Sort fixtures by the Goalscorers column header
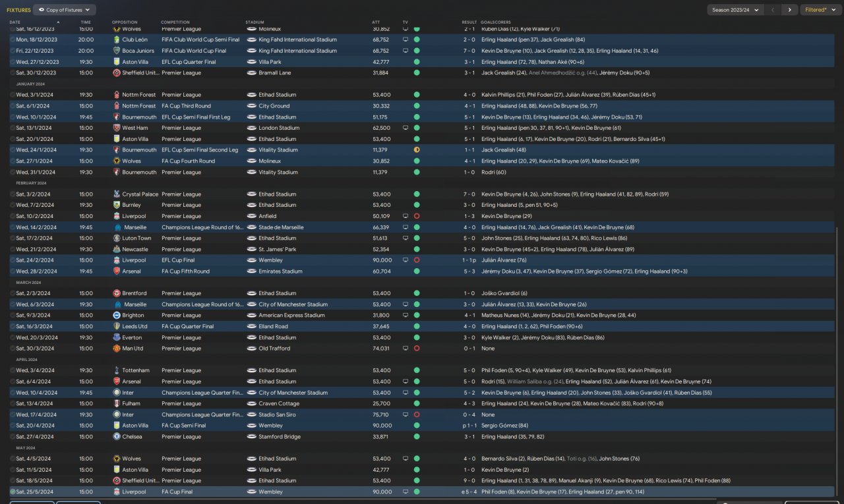Image resolution: width=844 pixels, height=504 pixels. point(497,22)
